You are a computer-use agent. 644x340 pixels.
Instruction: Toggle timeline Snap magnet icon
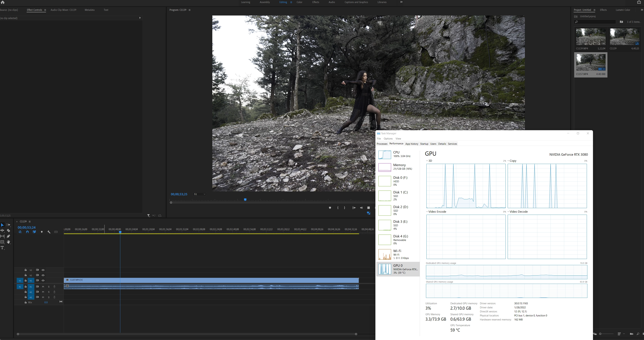[x=27, y=232]
